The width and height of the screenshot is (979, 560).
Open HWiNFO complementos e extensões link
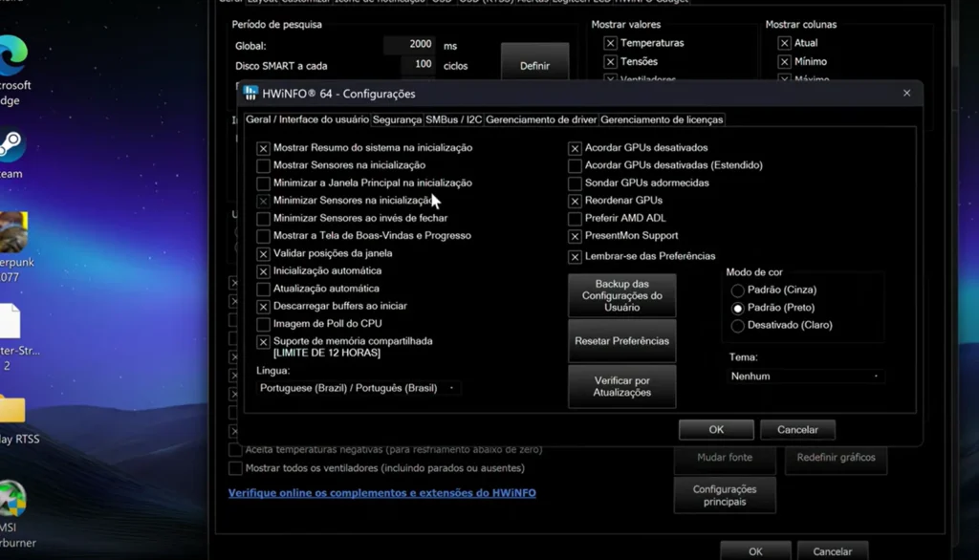[382, 492]
